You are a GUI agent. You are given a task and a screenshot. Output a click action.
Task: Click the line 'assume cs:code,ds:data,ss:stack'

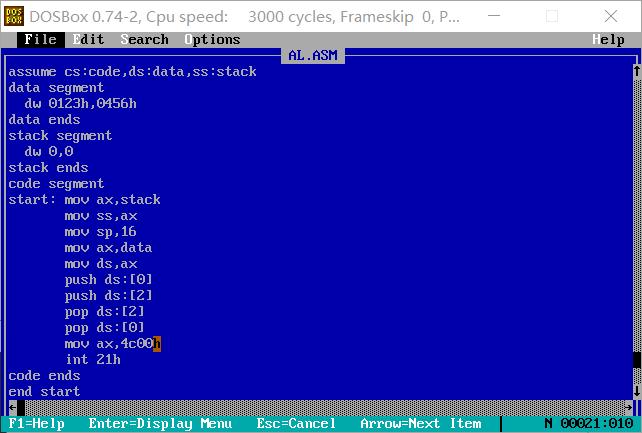click(x=132, y=72)
